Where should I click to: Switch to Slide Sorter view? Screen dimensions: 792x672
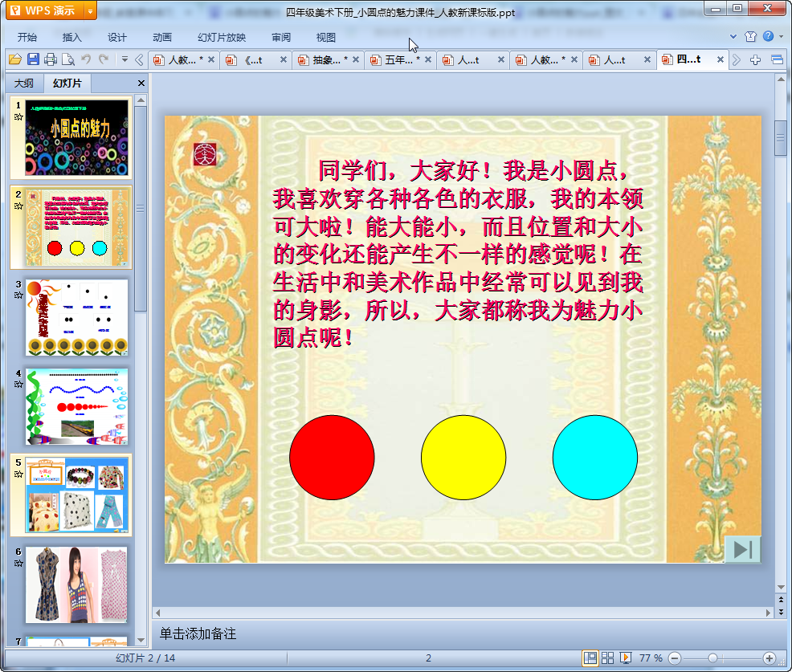click(x=607, y=658)
